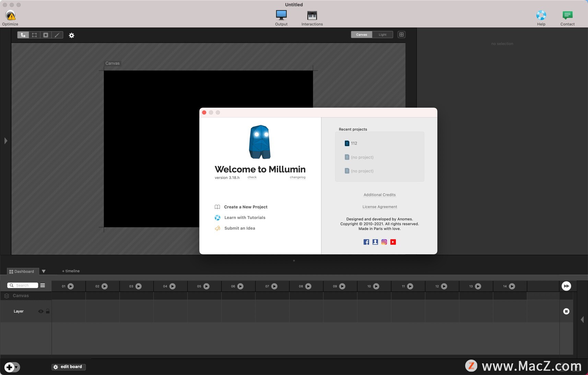The height and width of the screenshot is (375, 588).
Task: Check for version updates link
Action: pos(252,177)
